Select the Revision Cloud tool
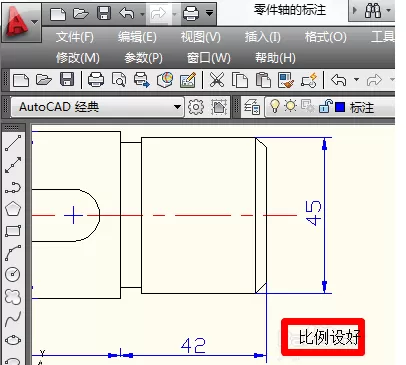This screenshot has width=406, height=365. [x=13, y=296]
